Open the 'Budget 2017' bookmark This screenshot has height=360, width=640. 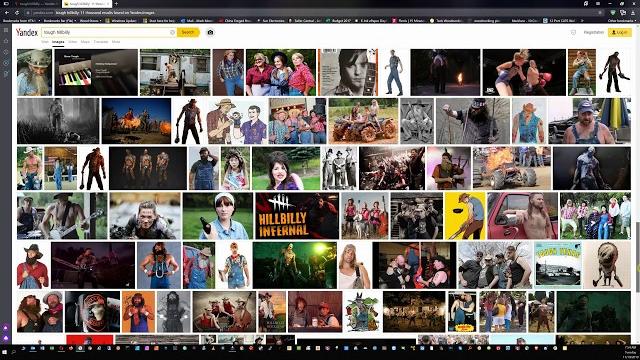pos(339,20)
